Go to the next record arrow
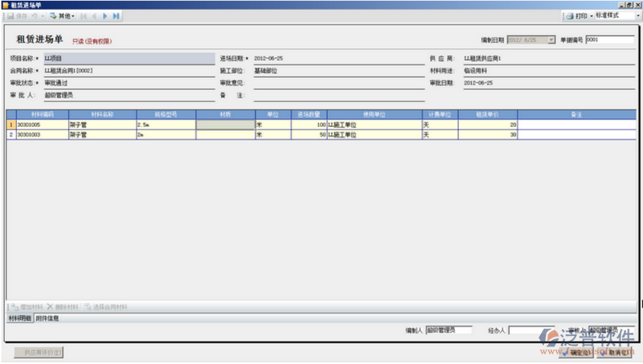The width and height of the screenshot is (643, 364). pyautogui.click(x=104, y=15)
